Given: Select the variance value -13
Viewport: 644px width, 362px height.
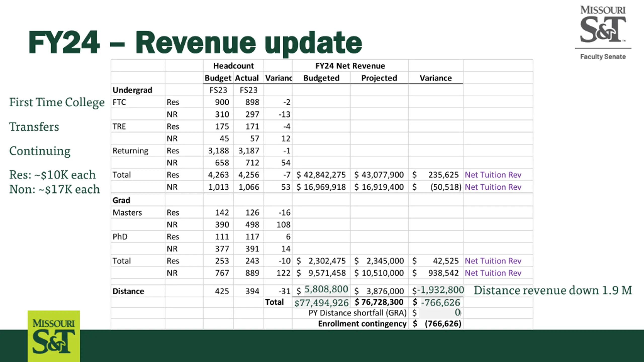Looking at the screenshot, I should click(285, 114).
